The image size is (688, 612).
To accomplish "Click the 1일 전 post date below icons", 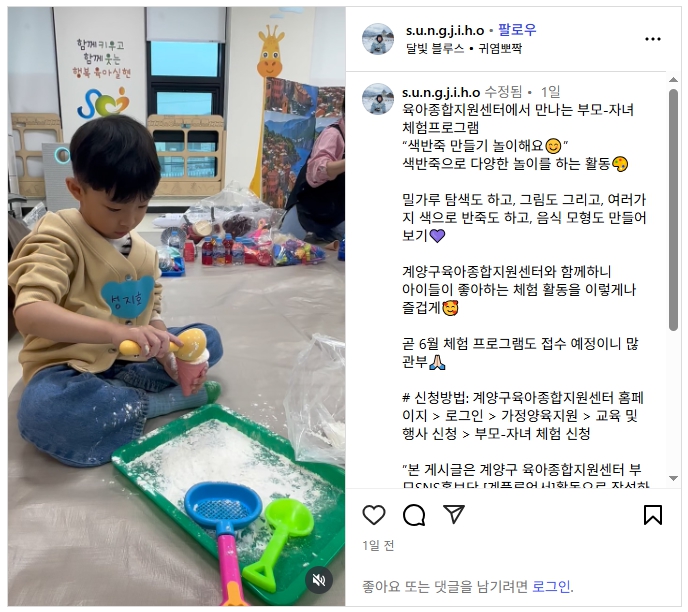I will 378,546.
